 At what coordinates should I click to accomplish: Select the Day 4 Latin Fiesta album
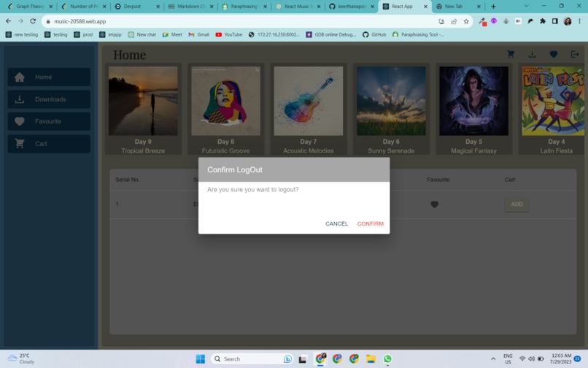(553, 109)
